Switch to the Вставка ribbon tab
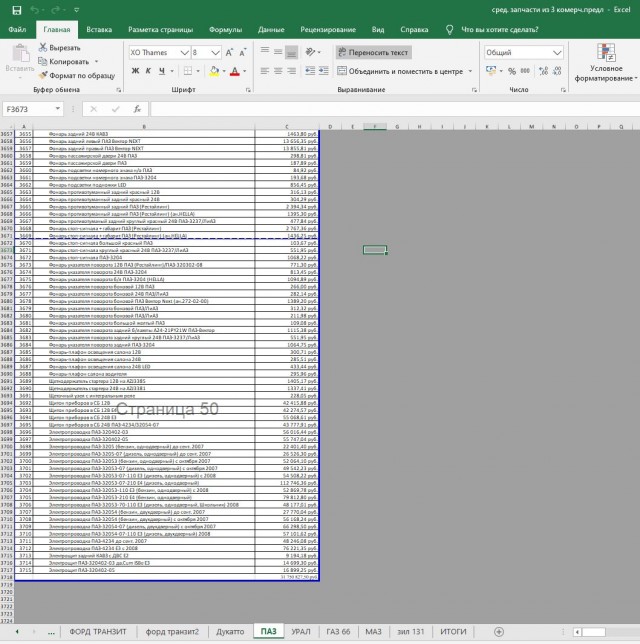Image resolution: width=640 pixels, height=644 pixels. point(99,30)
